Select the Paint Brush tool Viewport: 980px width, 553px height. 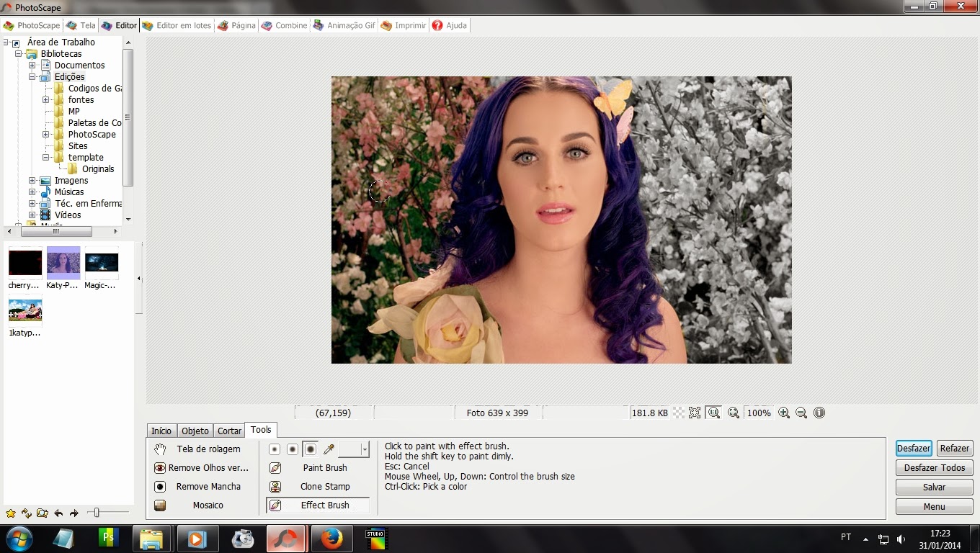pos(318,468)
